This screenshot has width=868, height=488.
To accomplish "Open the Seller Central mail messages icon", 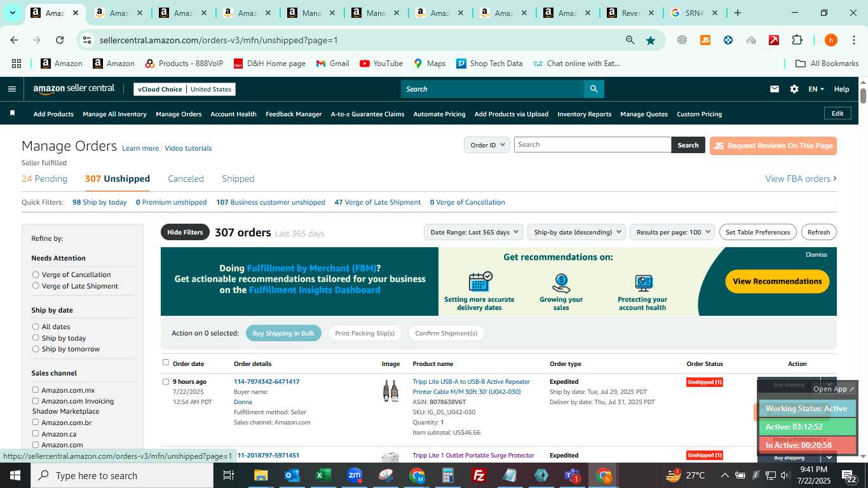I will (774, 89).
